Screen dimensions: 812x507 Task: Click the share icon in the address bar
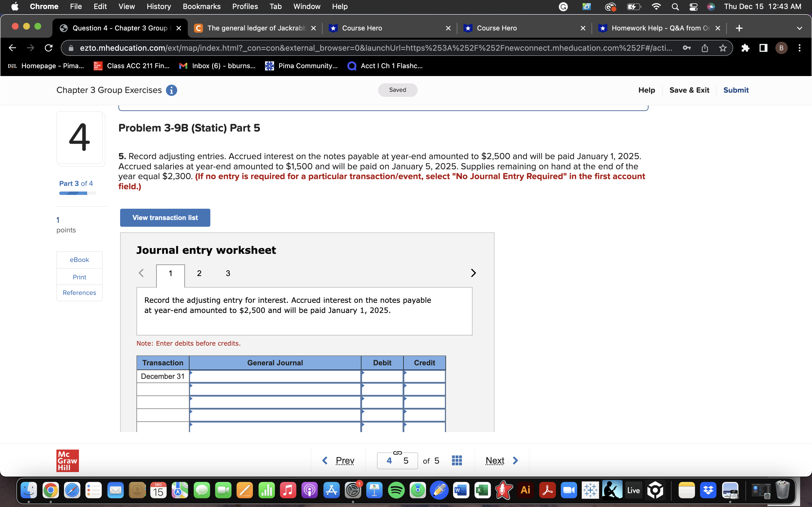pos(704,48)
